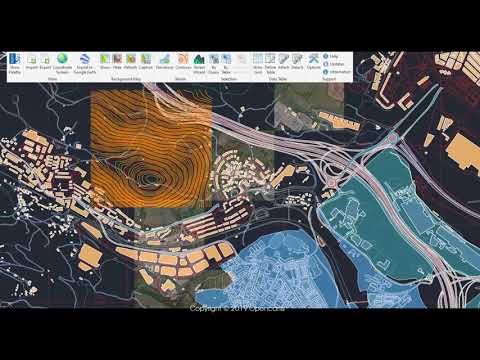Open Information in Support group
The height and width of the screenshot is (360, 480).
[337, 72]
